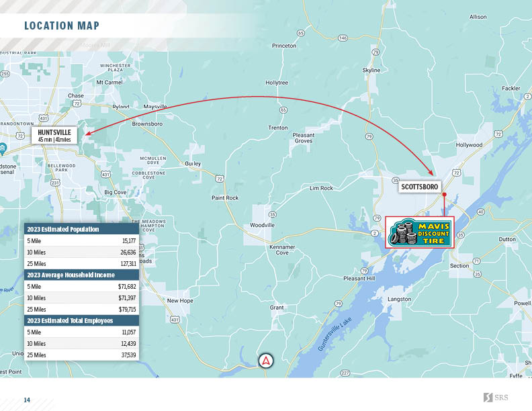The width and height of the screenshot is (532, 411).
Task: Click the 11,057 employees value
Action: tap(129, 332)
